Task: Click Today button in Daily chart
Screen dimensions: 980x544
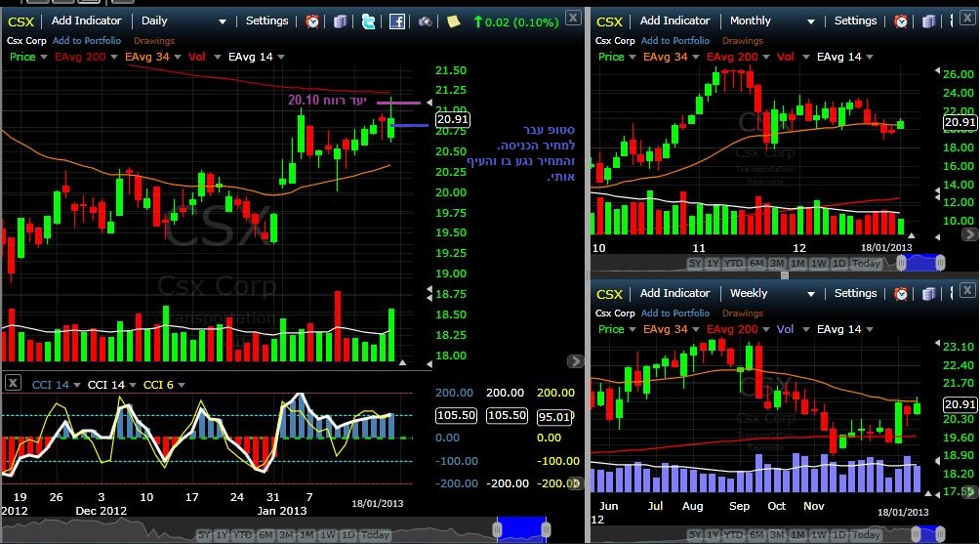Action: point(375,535)
